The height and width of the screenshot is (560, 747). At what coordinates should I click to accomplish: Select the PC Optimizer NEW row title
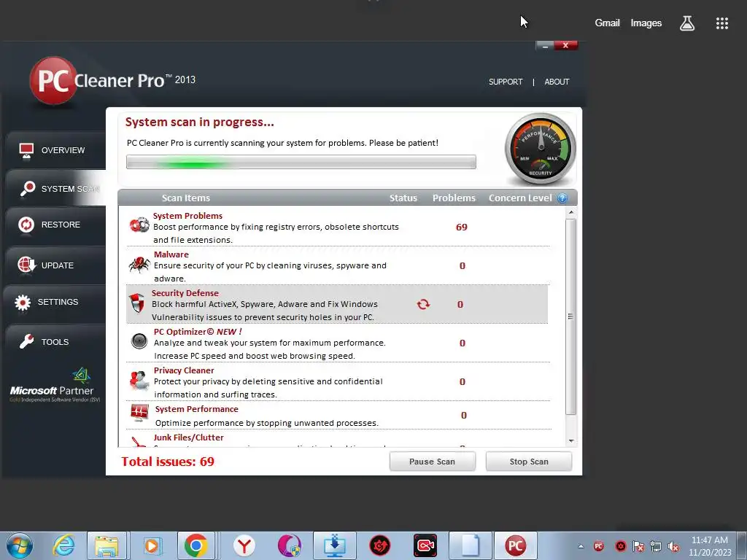(x=198, y=332)
